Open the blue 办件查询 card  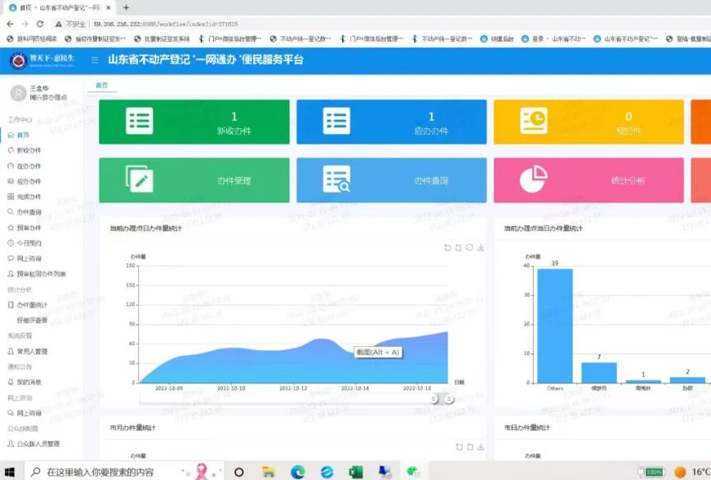pyautogui.click(x=391, y=180)
